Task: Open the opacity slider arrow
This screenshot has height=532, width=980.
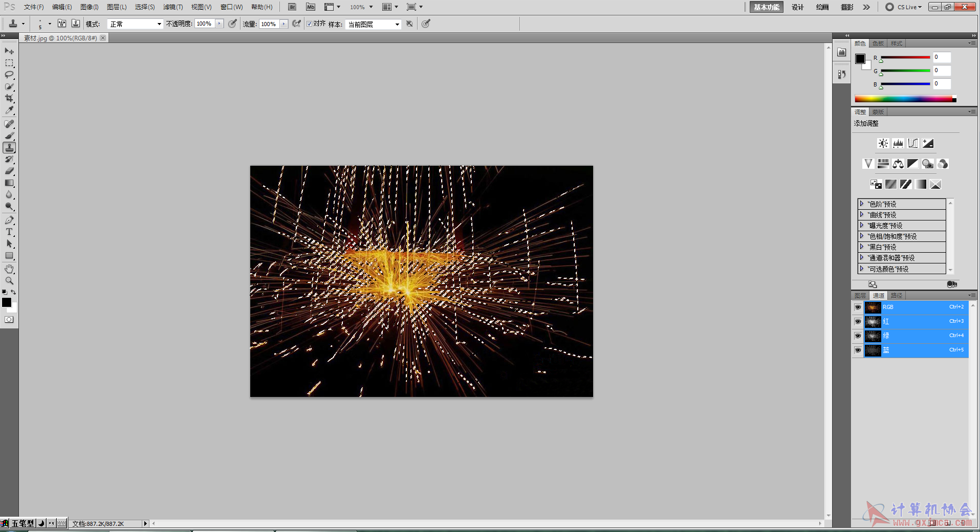Action: (220, 24)
